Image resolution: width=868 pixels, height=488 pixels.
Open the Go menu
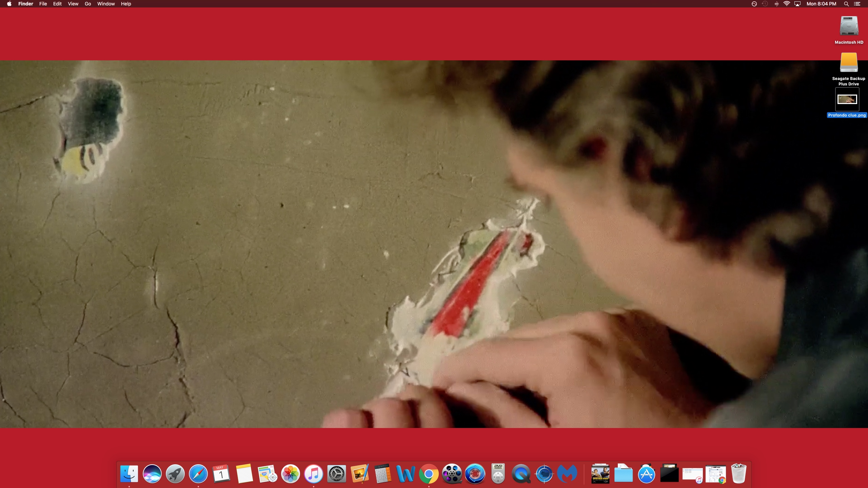pos(88,4)
